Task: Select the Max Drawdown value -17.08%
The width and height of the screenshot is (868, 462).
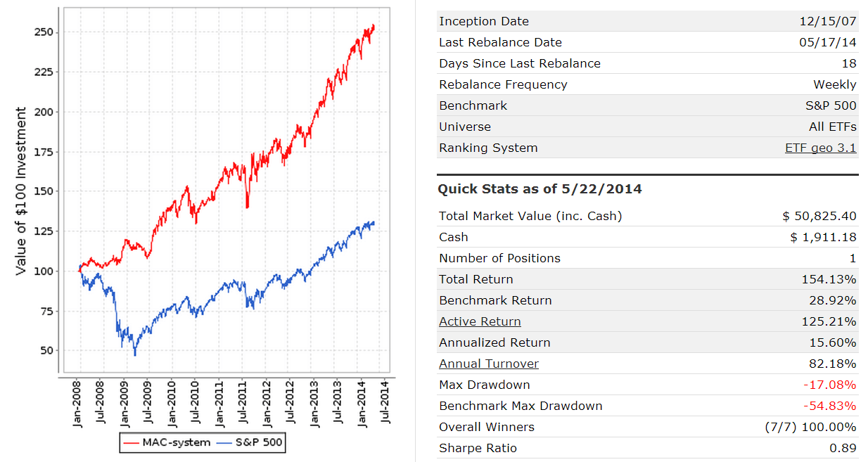Action: [x=830, y=385]
